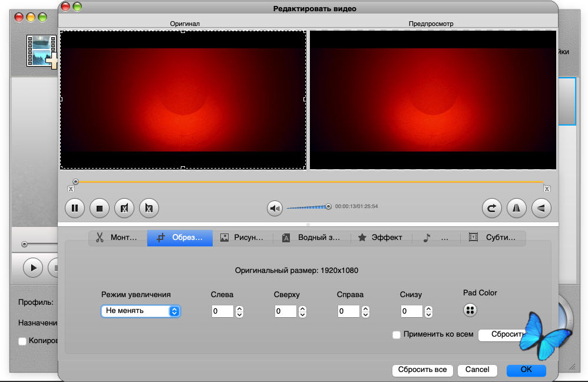Mute the preview with the speaker icon
588x382 pixels.
[x=275, y=208]
